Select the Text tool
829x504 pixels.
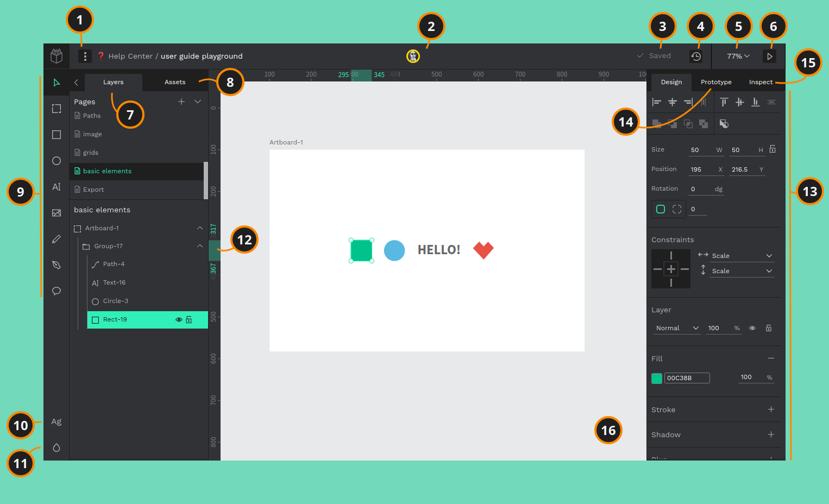click(56, 187)
